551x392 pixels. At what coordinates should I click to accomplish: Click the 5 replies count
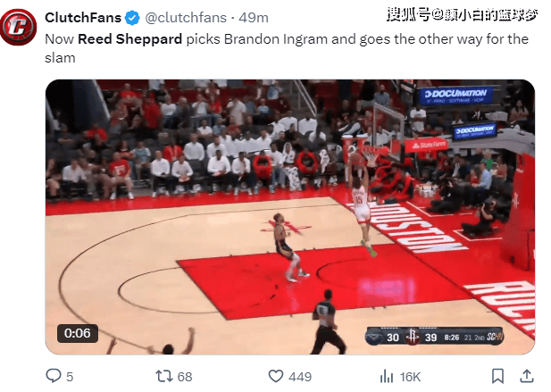click(x=70, y=377)
